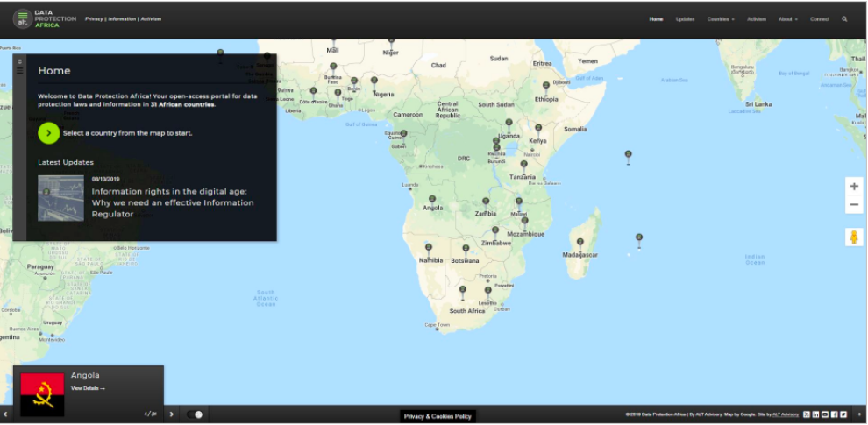868x425 pixels.
Task: Expand the footer with the plus button
Action: point(859,414)
